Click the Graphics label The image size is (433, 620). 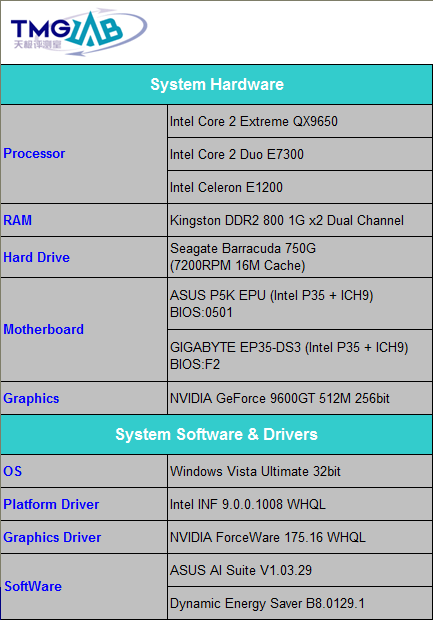31,399
